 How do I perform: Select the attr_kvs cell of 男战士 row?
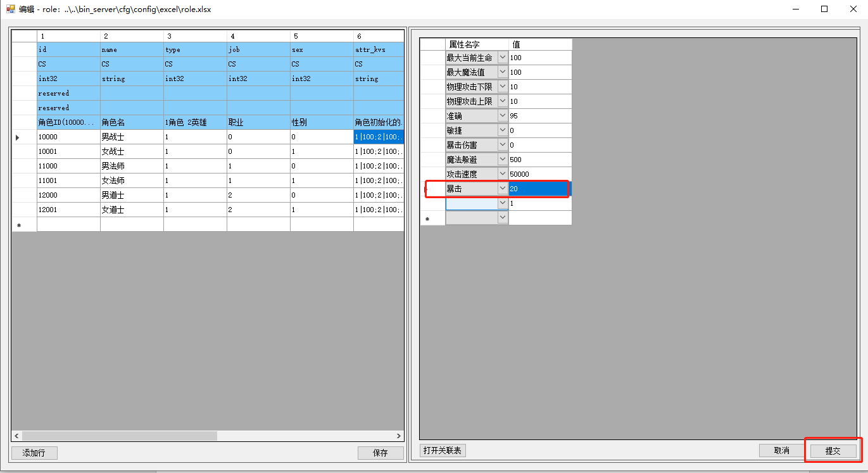click(378, 137)
